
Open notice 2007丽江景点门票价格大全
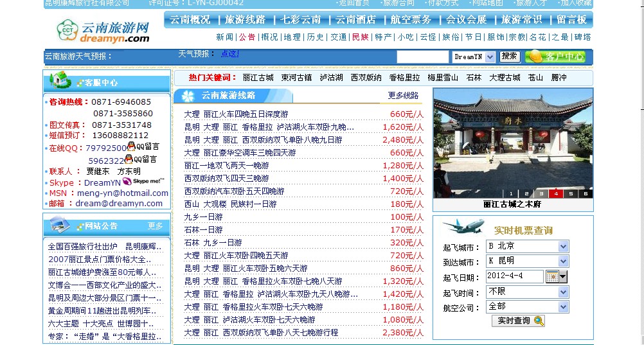click(100, 260)
